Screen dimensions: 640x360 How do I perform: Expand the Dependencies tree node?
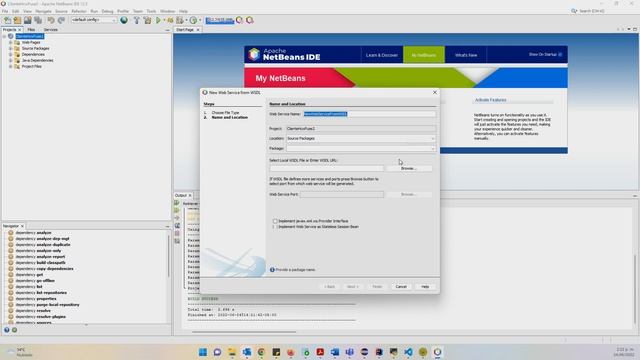pyautogui.click(x=11, y=54)
